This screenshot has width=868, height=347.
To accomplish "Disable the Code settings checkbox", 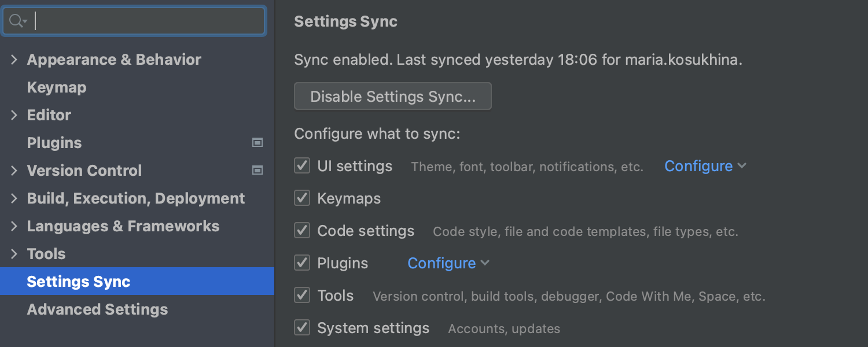I will pos(302,231).
